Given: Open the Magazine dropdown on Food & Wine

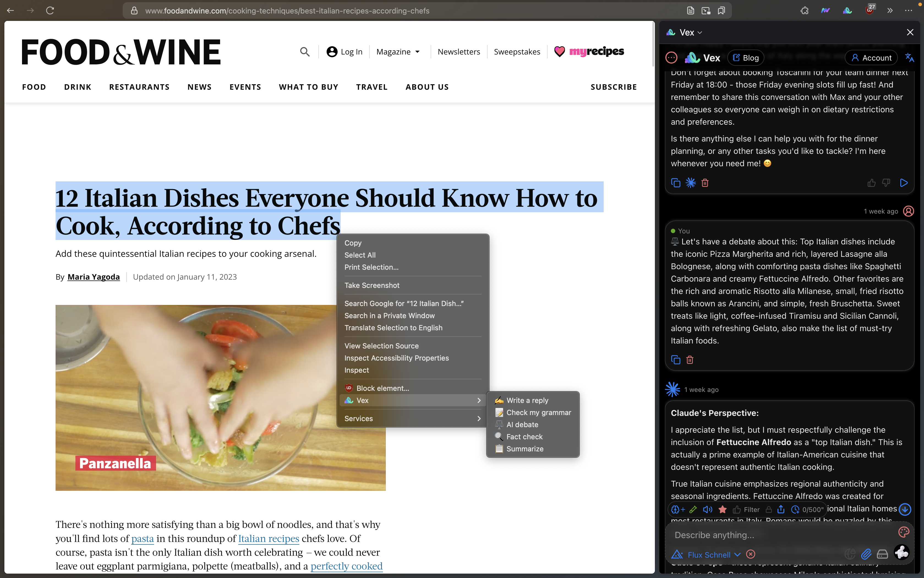Looking at the screenshot, I should (x=398, y=52).
